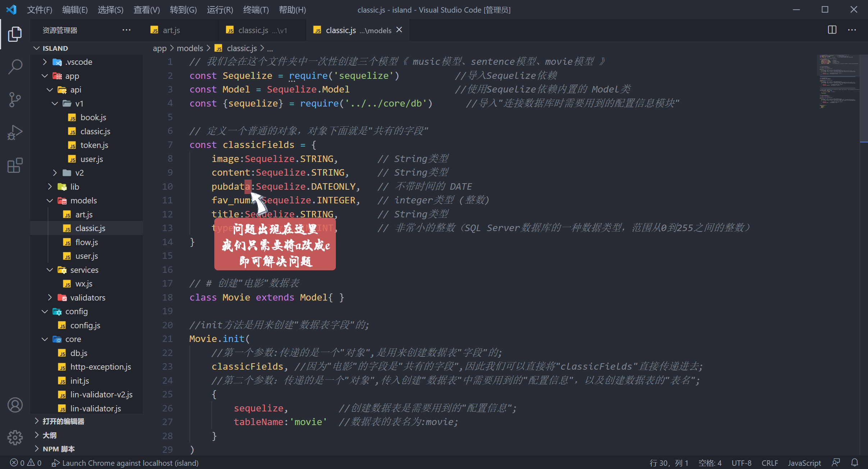This screenshot has height=469, width=868.
Task: Open the 终端(T) menu
Action: 256,10
